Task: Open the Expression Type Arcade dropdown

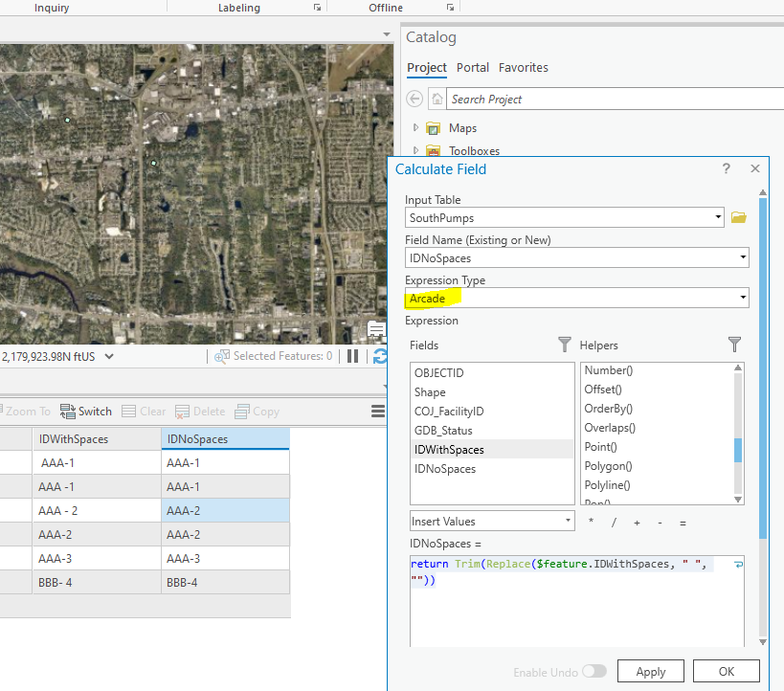Action: (x=743, y=299)
